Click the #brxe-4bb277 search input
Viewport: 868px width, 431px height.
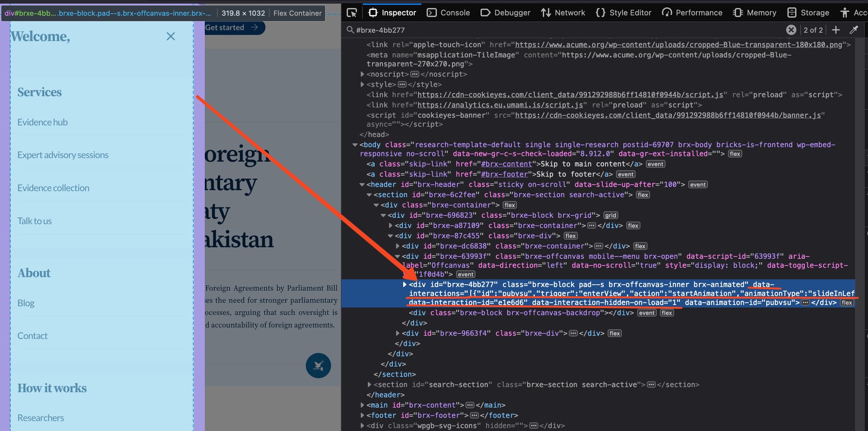click(565, 30)
